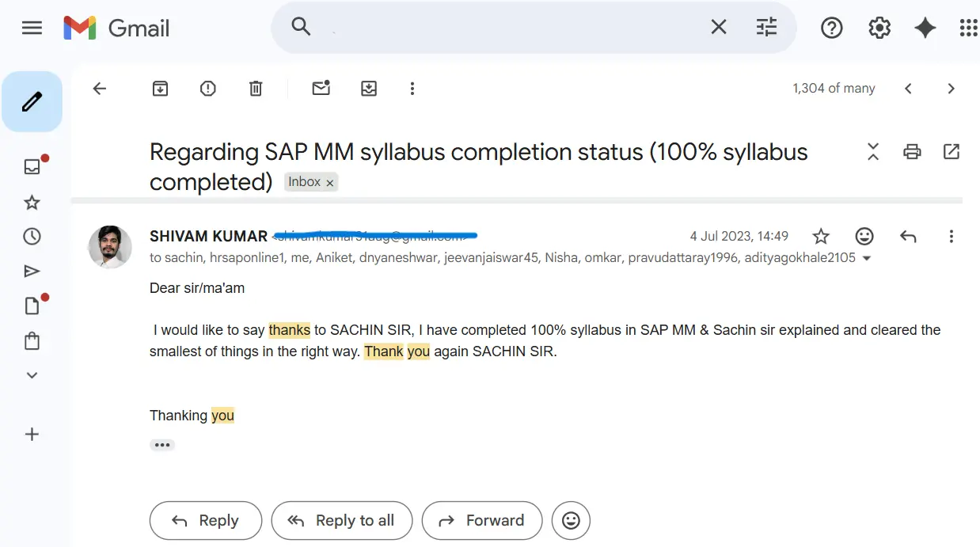
Task: Delete this email trash icon
Action: (x=256, y=89)
